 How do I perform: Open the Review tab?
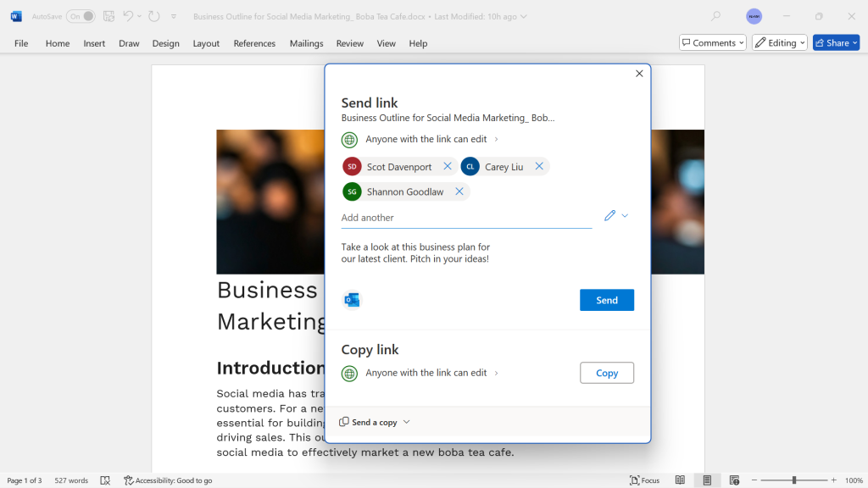[350, 43]
